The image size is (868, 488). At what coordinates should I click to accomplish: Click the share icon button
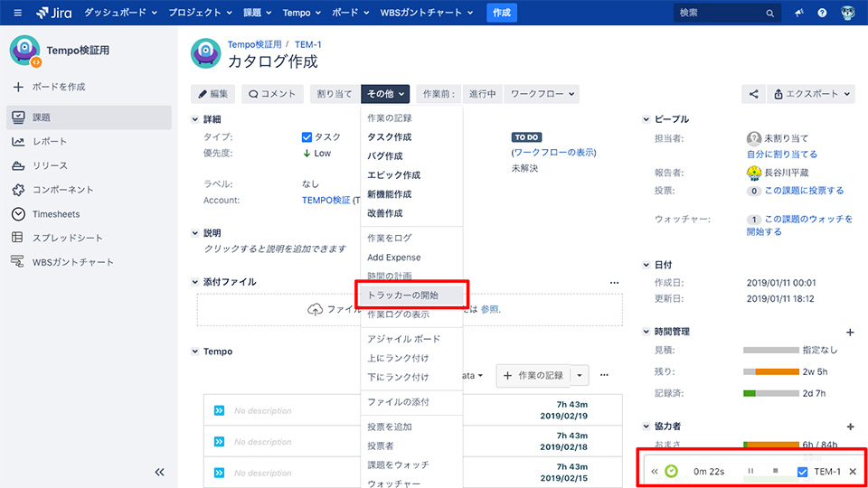click(x=753, y=94)
